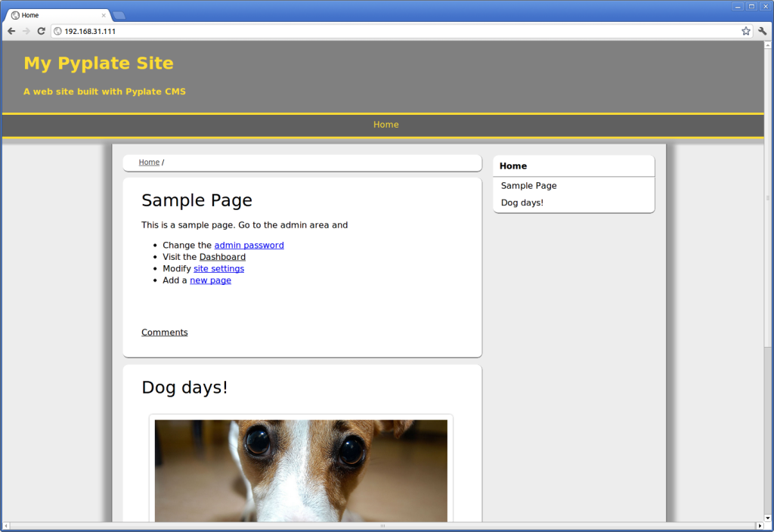Reload the page with the refresh icon
Viewport: 774px width, 532px height.
pos(42,31)
